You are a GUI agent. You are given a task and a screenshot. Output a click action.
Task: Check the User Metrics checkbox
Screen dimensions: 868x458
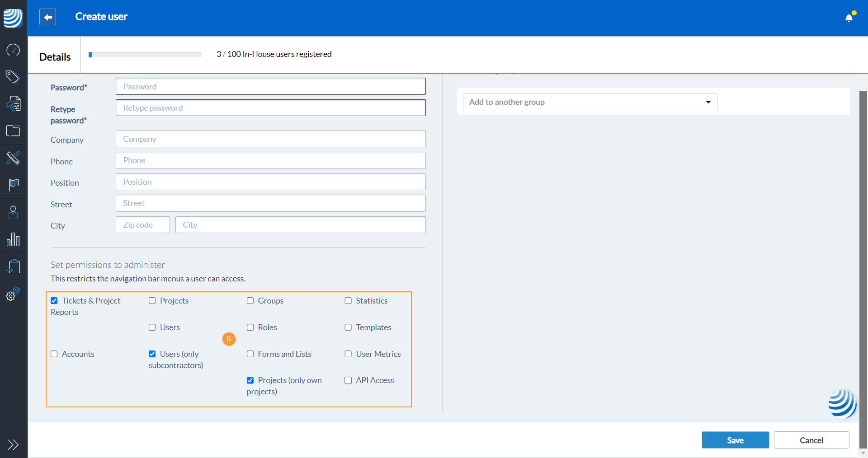(348, 354)
